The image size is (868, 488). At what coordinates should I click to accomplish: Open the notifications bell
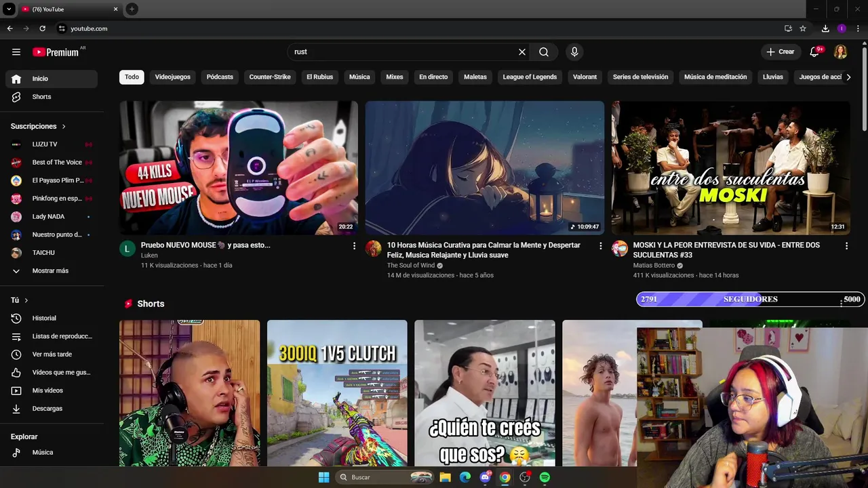tap(814, 52)
